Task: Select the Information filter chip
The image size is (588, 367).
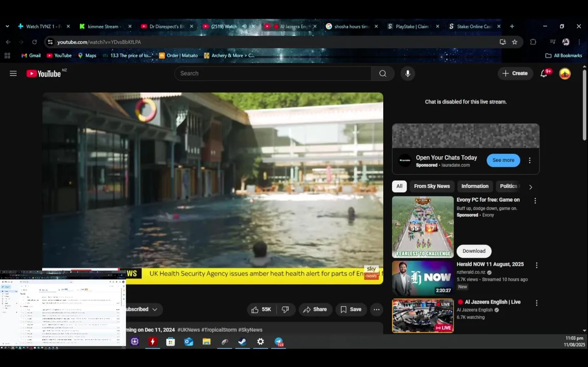Action: point(475,187)
